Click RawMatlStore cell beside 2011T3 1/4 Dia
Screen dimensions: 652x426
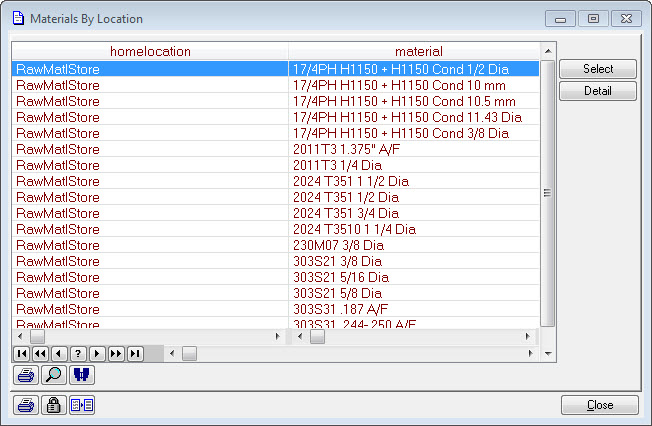150,165
